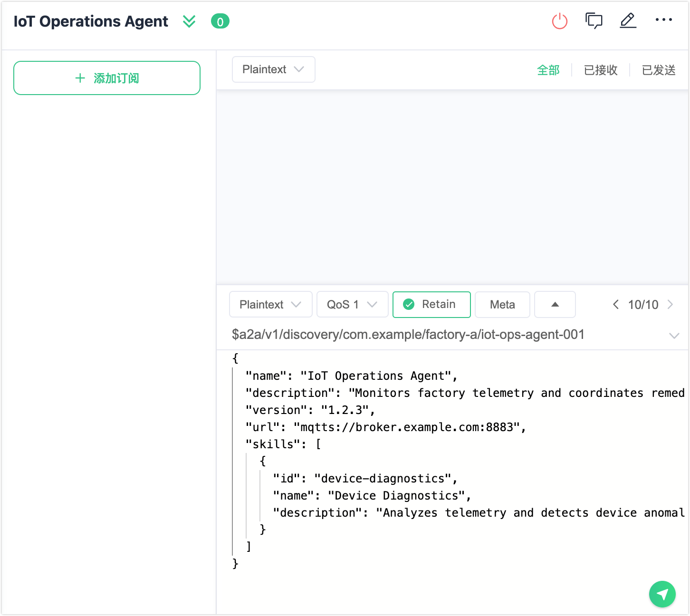Open the message history panel icon

coord(594,21)
